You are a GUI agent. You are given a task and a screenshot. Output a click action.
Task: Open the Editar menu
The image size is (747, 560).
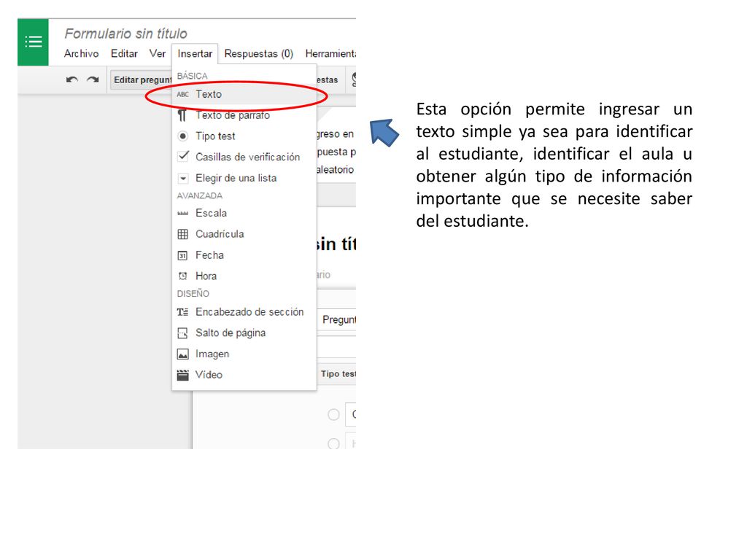tap(124, 53)
